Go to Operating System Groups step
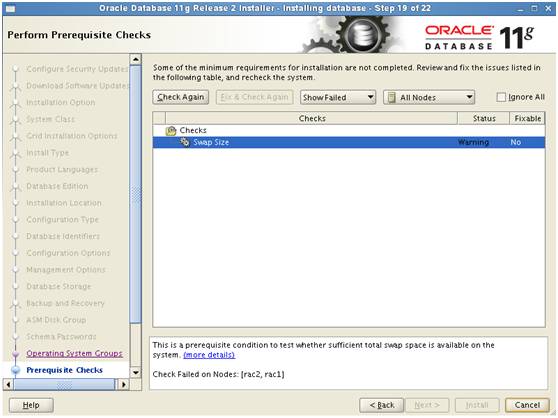558x418 pixels. point(74,354)
